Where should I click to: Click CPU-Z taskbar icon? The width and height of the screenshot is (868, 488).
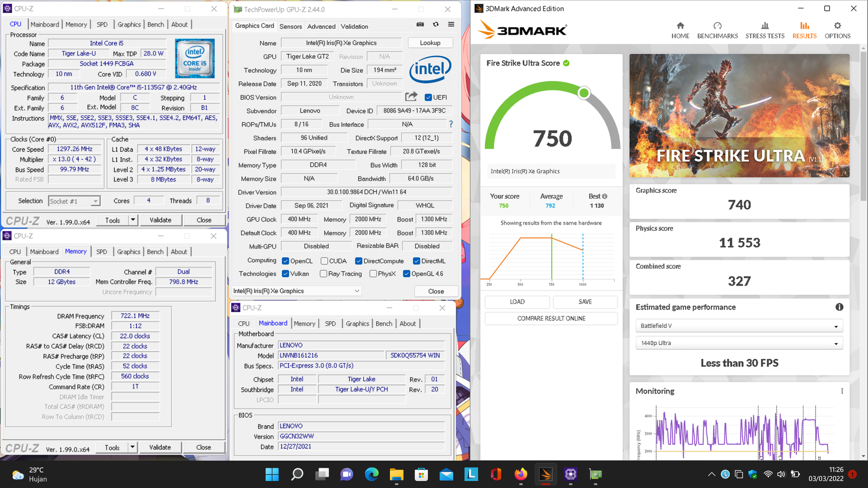(571, 474)
